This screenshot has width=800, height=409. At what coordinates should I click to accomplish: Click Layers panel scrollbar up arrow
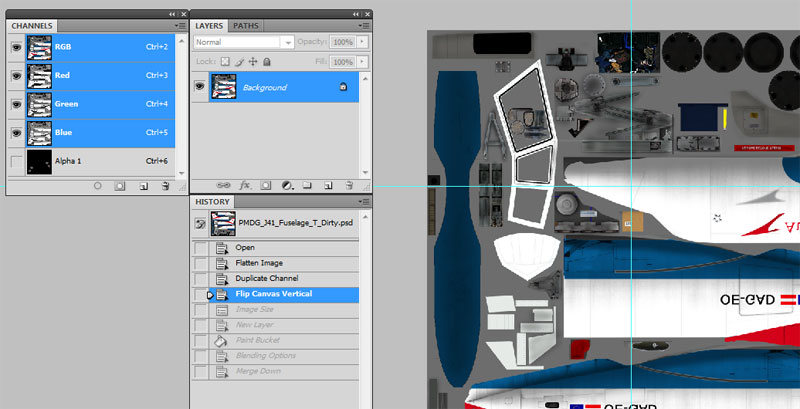365,77
